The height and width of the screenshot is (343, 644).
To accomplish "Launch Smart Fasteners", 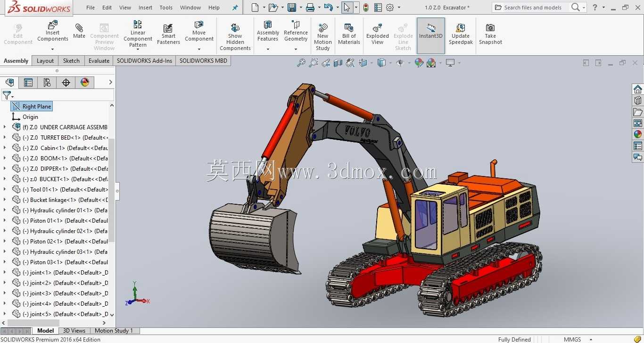I will (168, 34).
